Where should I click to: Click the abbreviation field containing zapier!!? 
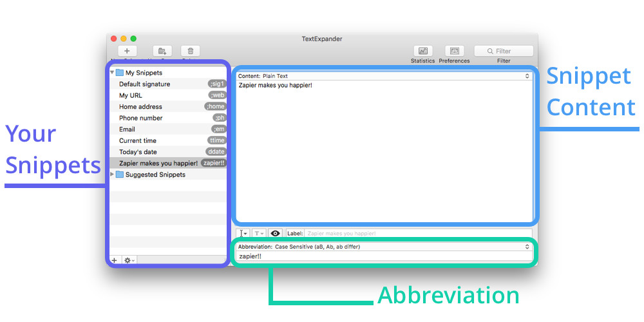[384, 256]
